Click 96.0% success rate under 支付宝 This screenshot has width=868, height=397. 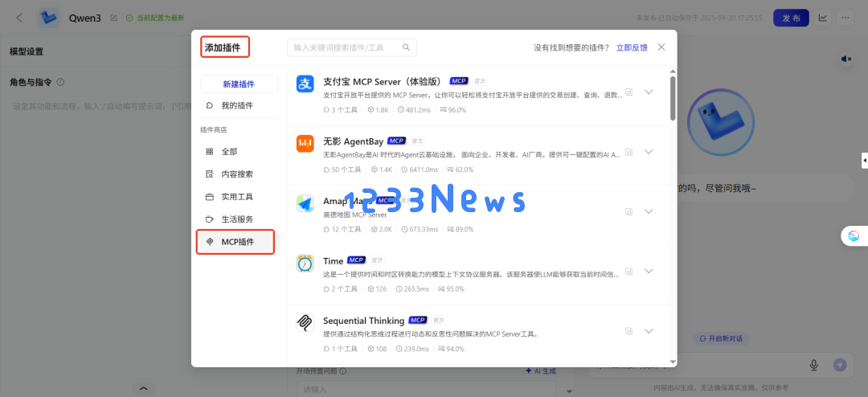pyautogui.click(x=452, y=109)
